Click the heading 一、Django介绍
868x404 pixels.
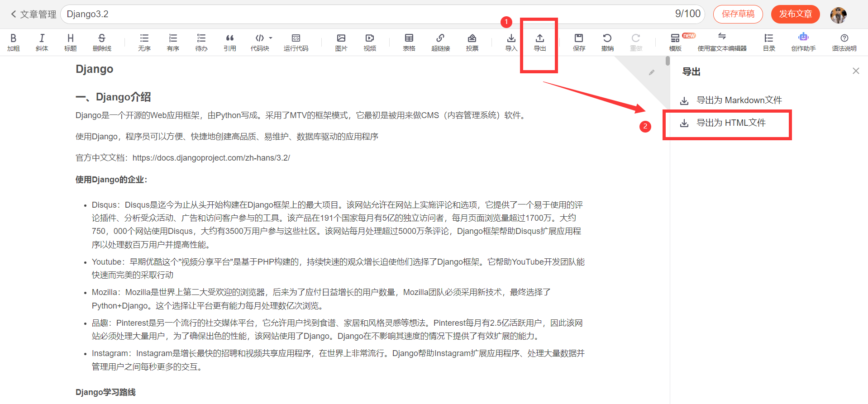point(113,97)
